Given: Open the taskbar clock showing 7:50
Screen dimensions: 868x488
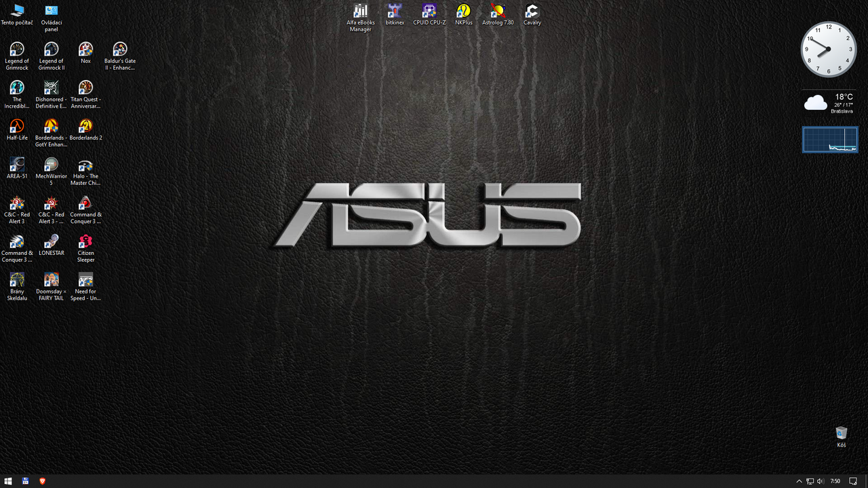Looking at the screenshot, I should click(835, 481).
